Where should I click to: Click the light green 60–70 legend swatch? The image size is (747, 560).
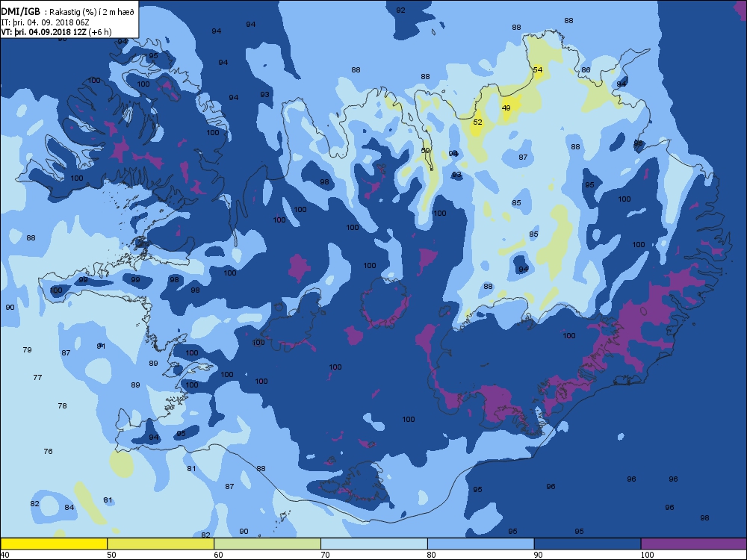click(x=267, y=544)
